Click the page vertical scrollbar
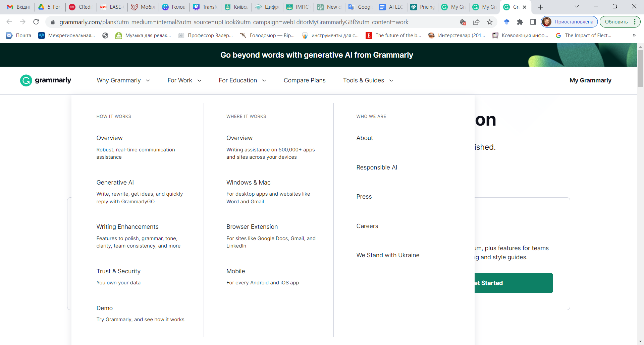644x345 pixels. click(640, 69)
